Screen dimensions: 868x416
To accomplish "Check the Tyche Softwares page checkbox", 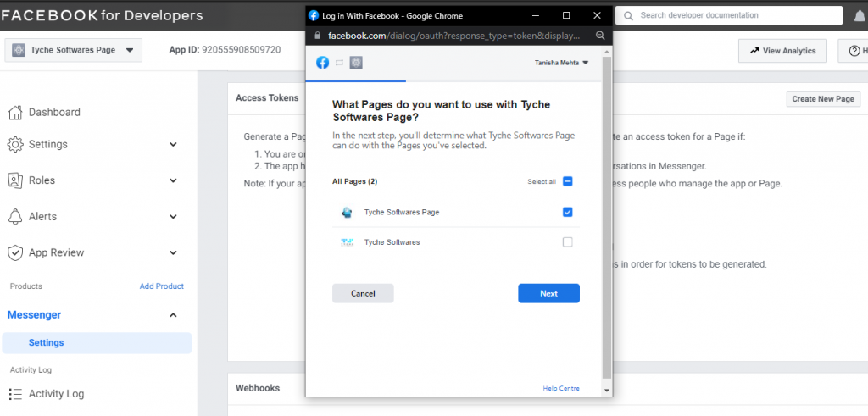I will point(567,242).
